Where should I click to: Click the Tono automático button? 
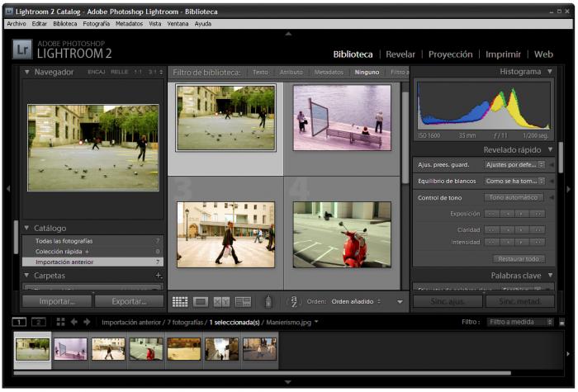(514, 198)
